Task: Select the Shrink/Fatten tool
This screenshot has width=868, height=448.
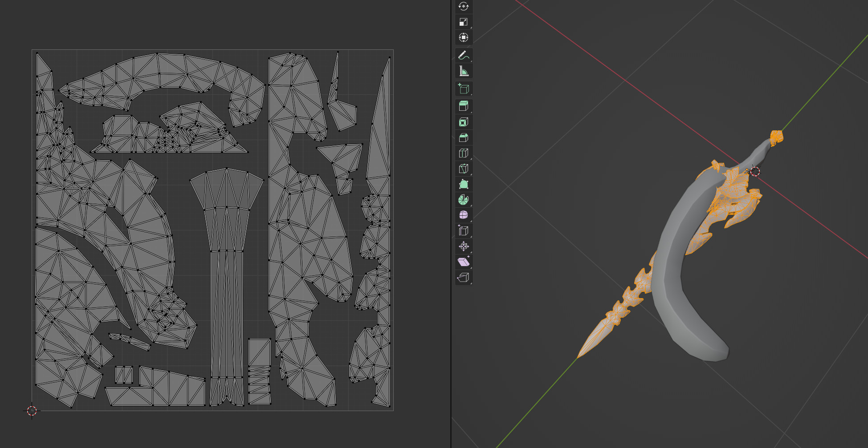Action: [x=463, y=246]
